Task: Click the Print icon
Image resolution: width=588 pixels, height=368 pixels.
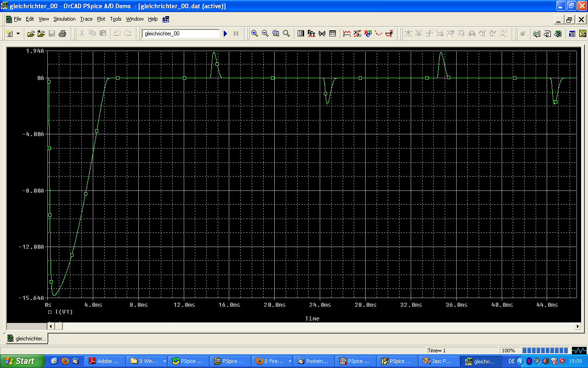Action: click(x=62, y=34)
